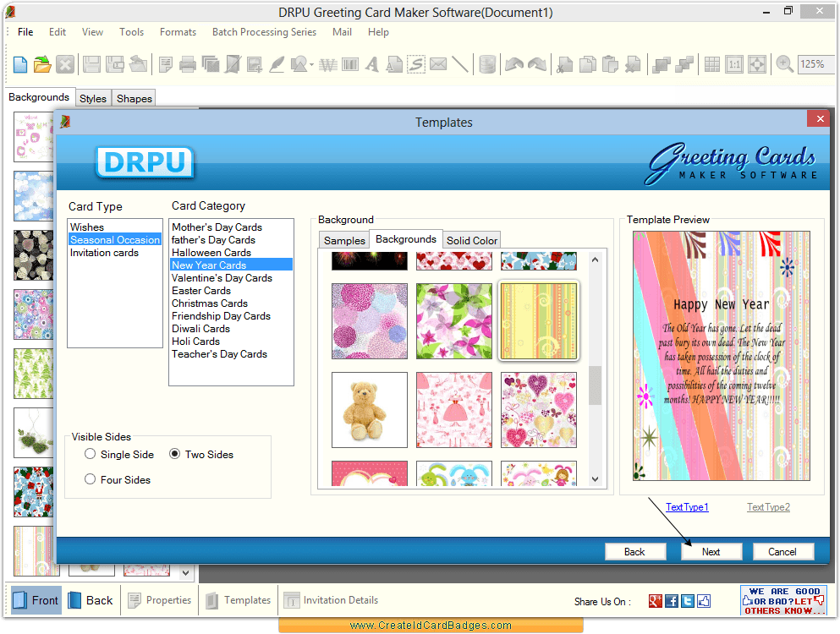Select 'Invitation cards' card type
This screenshot has width=840, height=634.
[104, 253]
